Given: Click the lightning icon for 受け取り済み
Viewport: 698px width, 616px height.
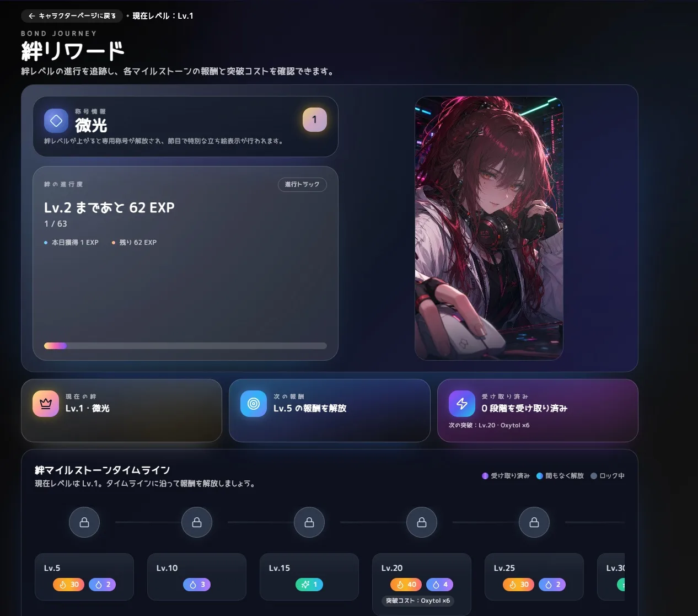Looking at the screenshot, I should pyautogui.click(x=462, y=404).
